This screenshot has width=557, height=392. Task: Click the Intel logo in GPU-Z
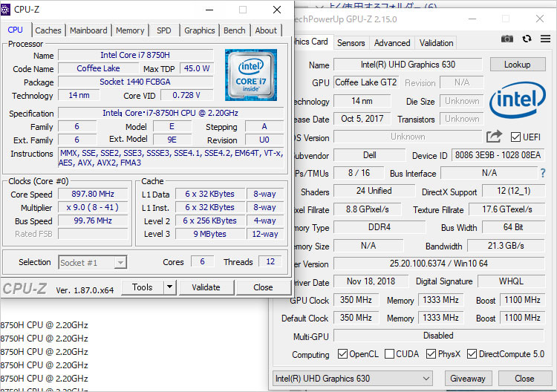(517, 99)
